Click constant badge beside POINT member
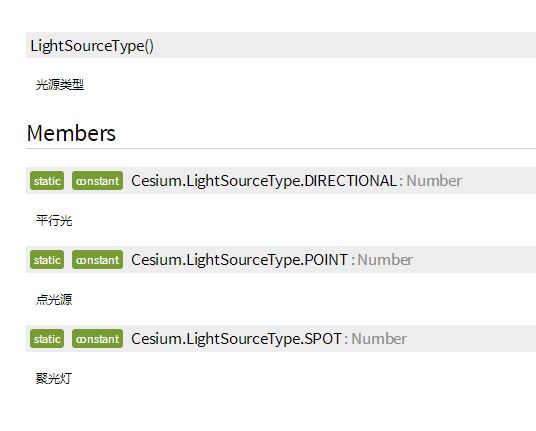This screenshot has height=431, width=536. (97, 260)
